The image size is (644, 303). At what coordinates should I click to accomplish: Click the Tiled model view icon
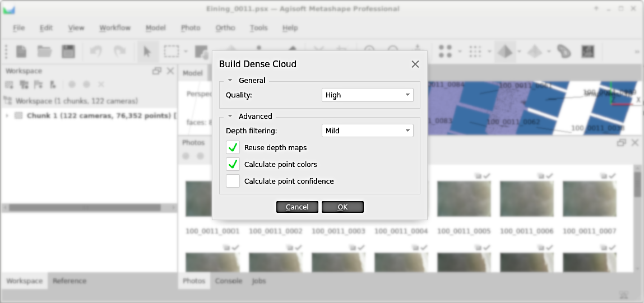click(564, 52)
